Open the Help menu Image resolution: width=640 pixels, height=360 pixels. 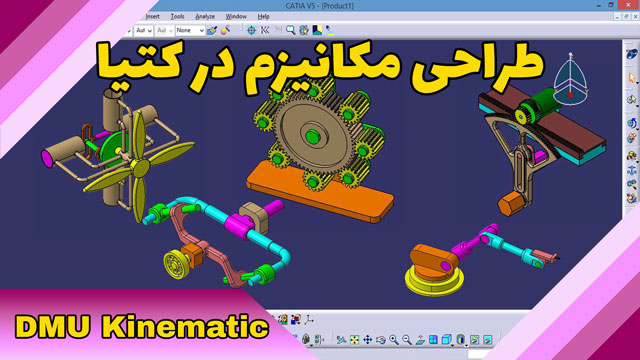263,16
